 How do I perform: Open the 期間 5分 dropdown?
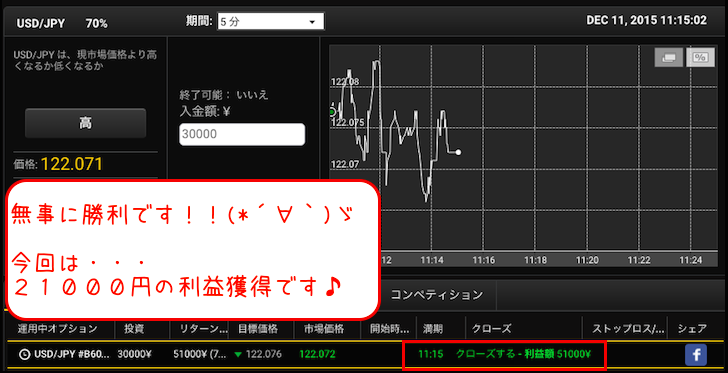point(271,21)
